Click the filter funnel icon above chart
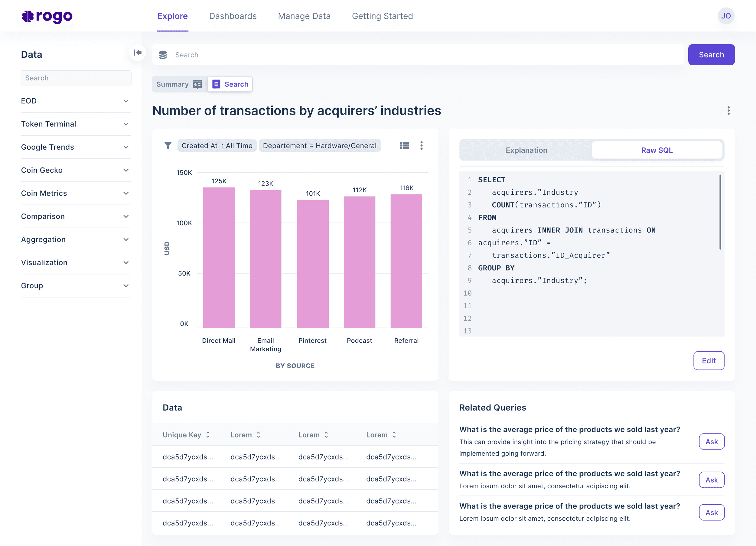The width and height of the screenshot is (756, 546). [168, 146]
